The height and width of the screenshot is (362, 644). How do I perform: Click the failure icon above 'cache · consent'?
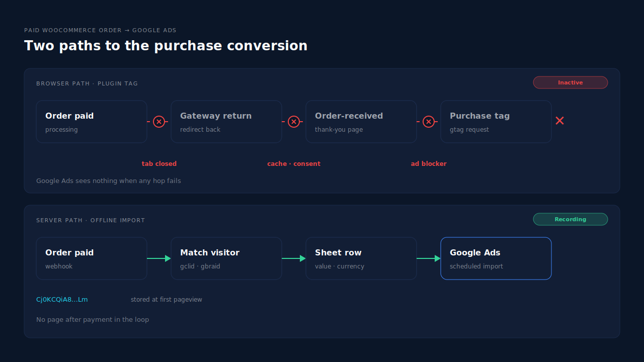coord(294,122)
